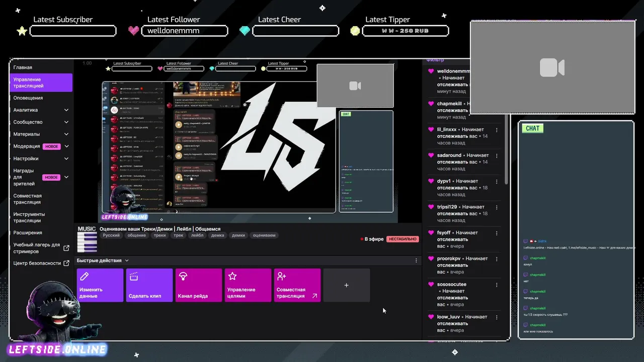Click the MUSIC category thumbnail
This screenshot has height=362, width=644.
87,239
